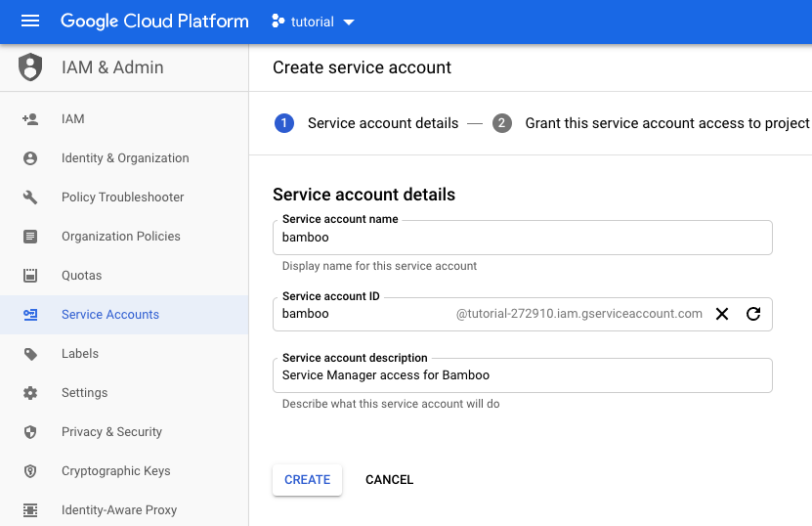This screenshot has width=812, height=526.
Task: Click the CANCEL button
Action: click(x=390, y=480)
